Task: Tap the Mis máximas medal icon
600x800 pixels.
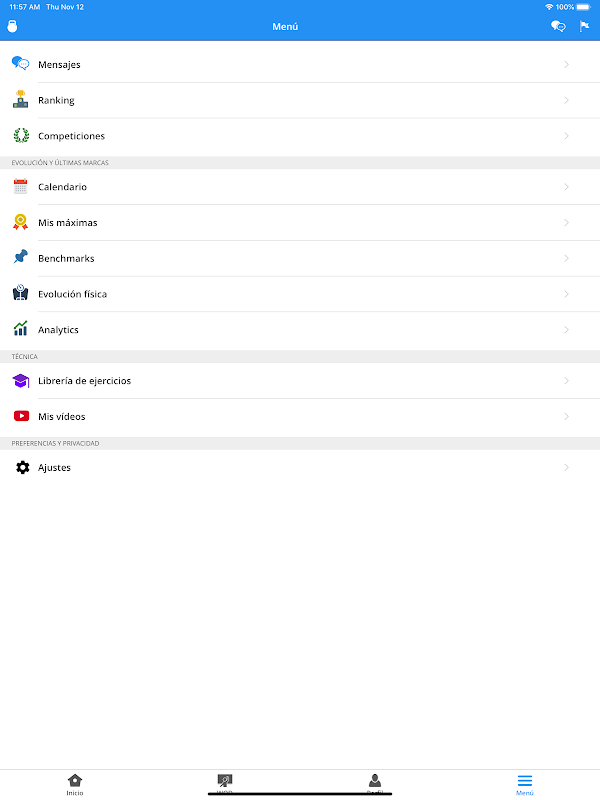Action: tap(21, 223)
